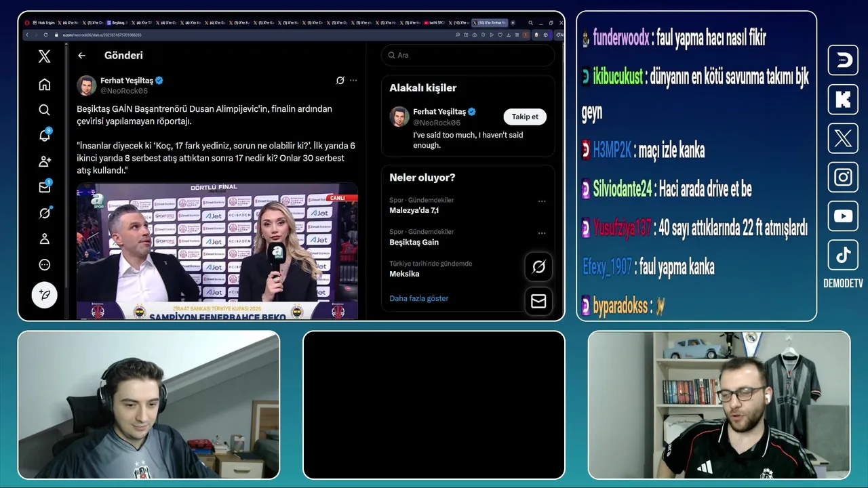Play the interview video thumbnail
Image resolution: width=868 pixels, height=488 pixels.
(217, 251)
